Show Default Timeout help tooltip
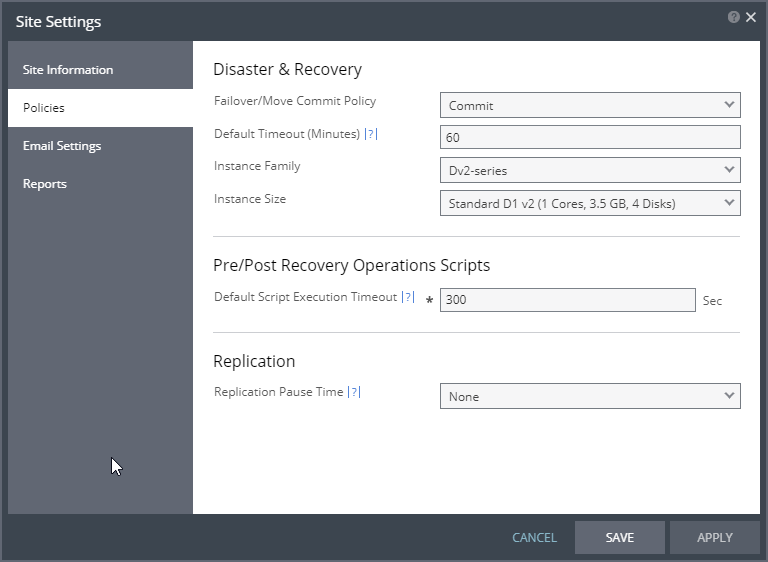The image size is (768, 562). (x=371, y=134)
